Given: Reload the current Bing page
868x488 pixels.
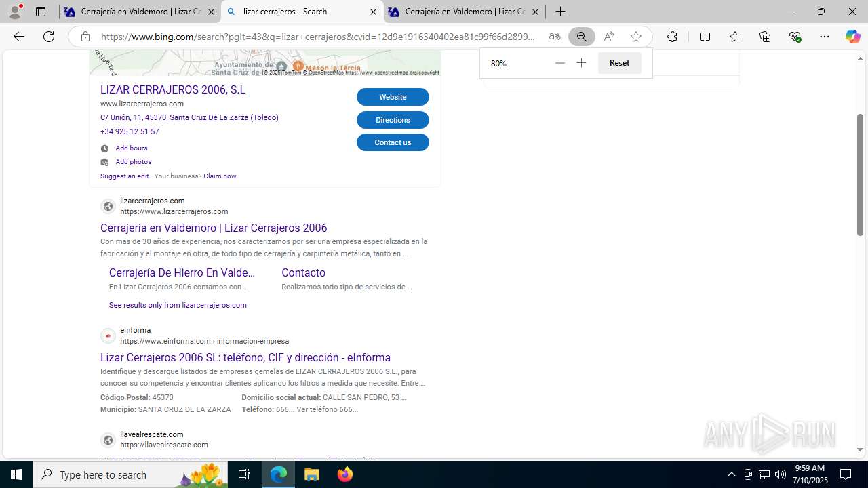Looking at the screenshot, I should [49, 37].
